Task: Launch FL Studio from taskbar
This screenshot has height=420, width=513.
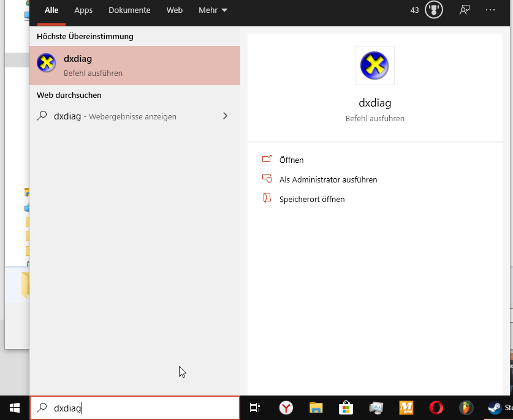Action: pyautogui.click(x=466, y=408)
